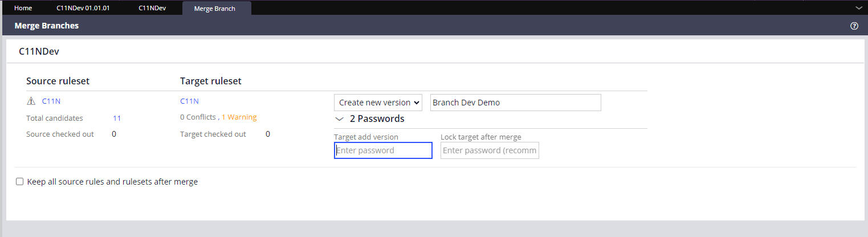Open the source ruleset C11N link
The height and width of the screenshot is (237, 868).
point(51,101)
